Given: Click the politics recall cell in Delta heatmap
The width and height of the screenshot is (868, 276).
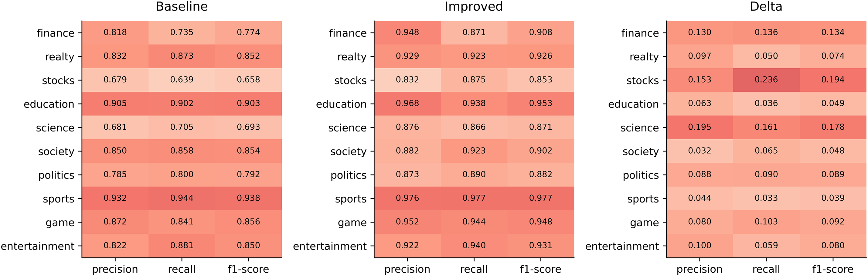Looking at the screenshot, I should [x=766, y=175].
